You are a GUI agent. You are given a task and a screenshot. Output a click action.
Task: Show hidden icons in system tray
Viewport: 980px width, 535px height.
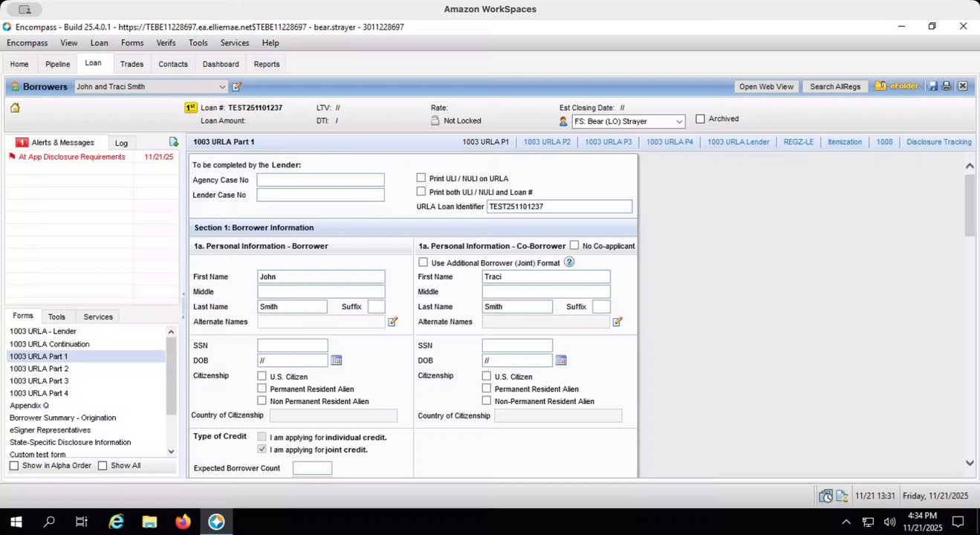846,522
